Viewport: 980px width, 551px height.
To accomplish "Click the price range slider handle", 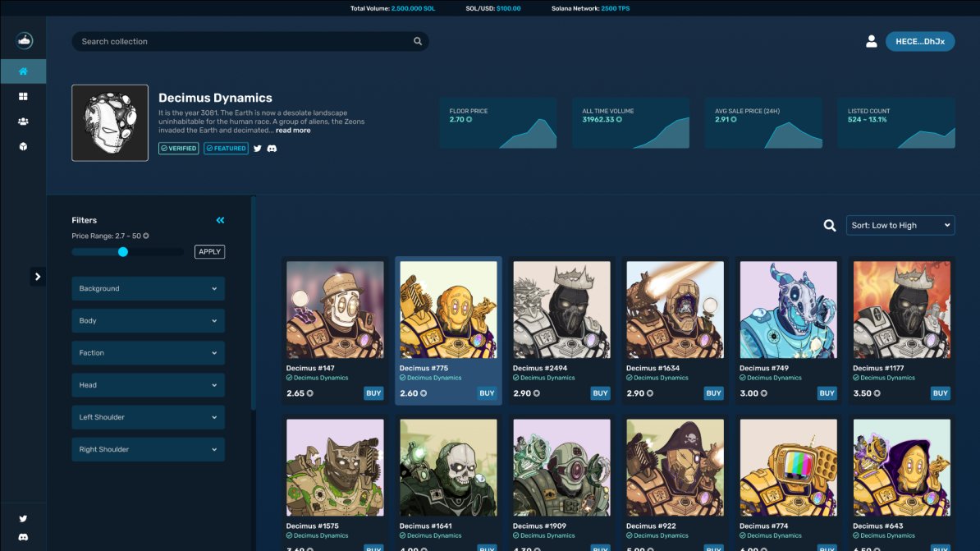I will [123, 251].
